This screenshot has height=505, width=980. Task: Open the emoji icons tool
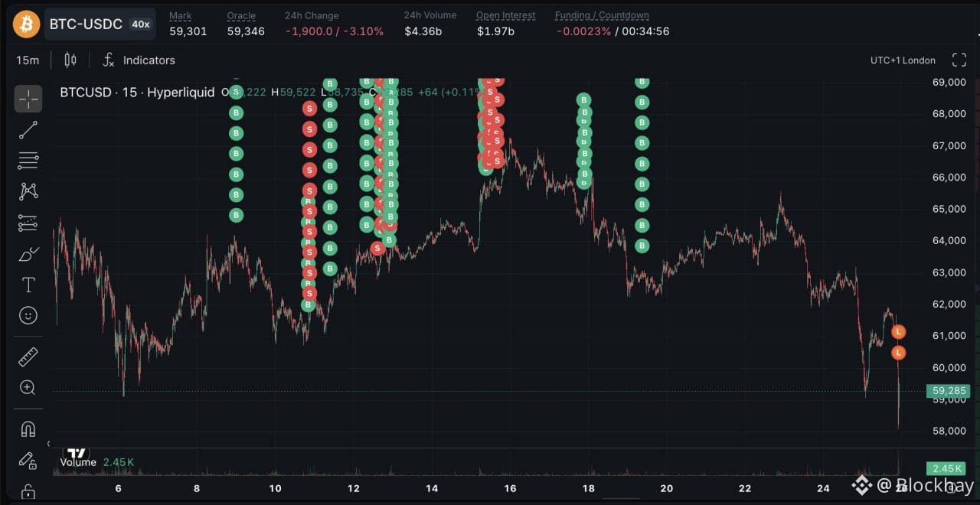point(28,315)
